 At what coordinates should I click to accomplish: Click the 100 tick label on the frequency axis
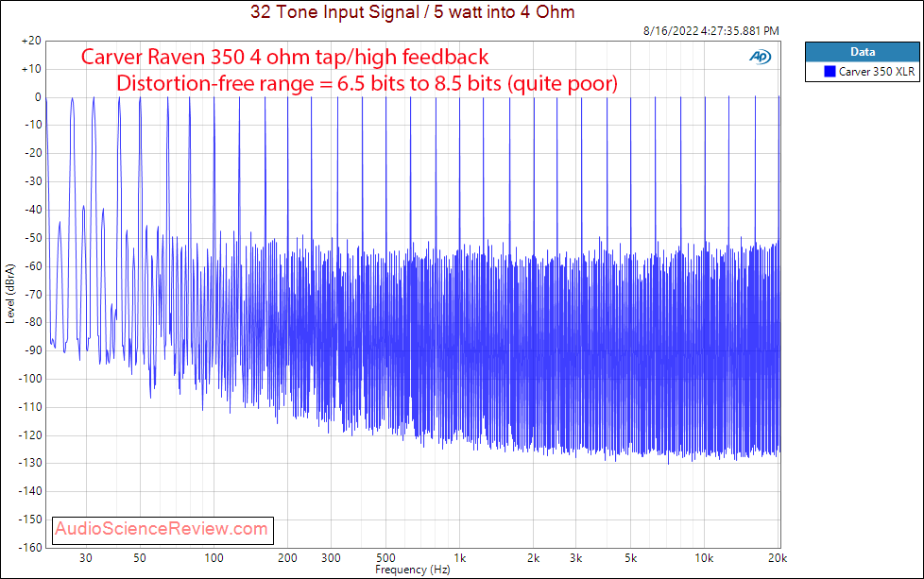(x=214, y=558)
